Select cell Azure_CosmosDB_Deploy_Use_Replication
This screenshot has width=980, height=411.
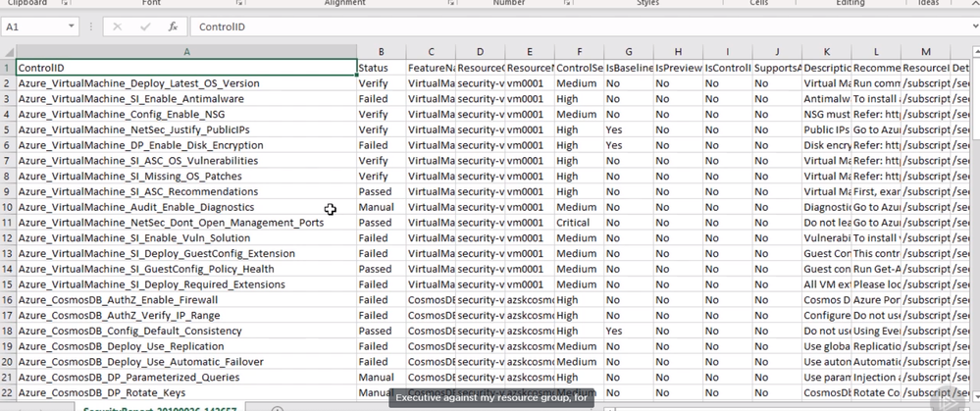(x=186, y=346)
